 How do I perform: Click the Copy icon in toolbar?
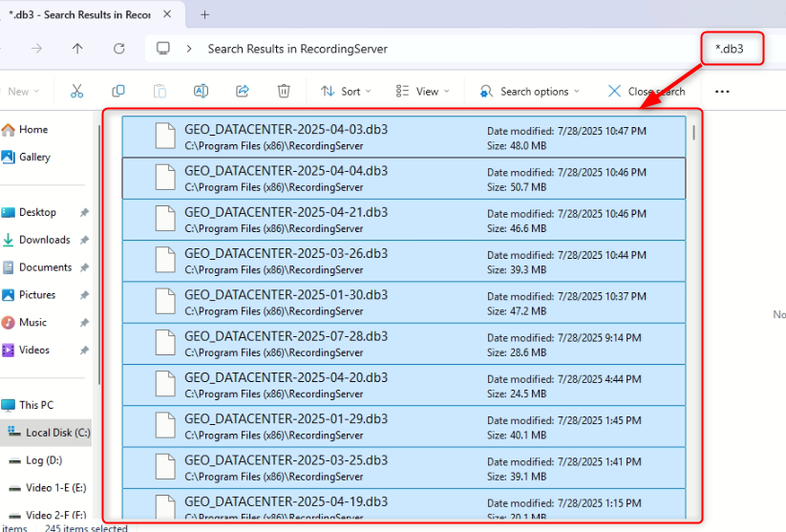[118, 92]
